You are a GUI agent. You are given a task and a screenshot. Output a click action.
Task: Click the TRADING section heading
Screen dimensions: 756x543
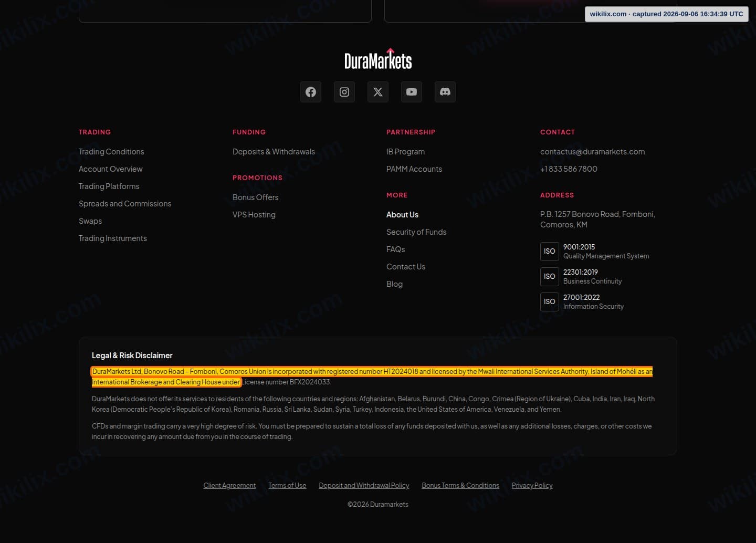pyautogui.click(x=95, y=132)
